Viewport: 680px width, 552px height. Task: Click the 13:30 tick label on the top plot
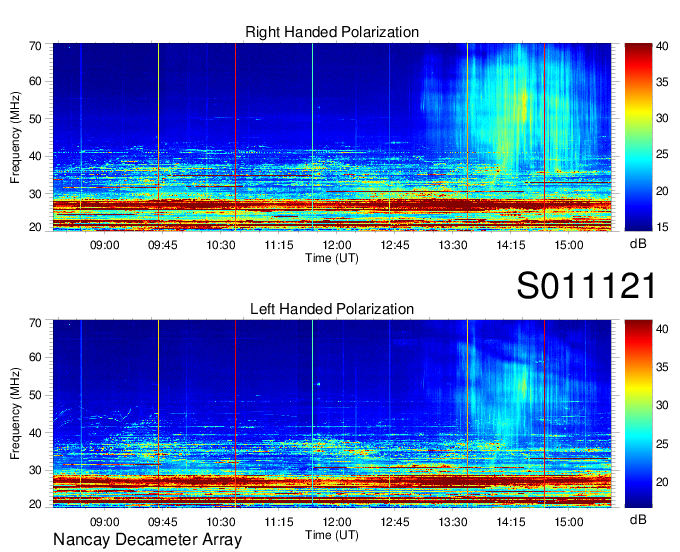453,245
